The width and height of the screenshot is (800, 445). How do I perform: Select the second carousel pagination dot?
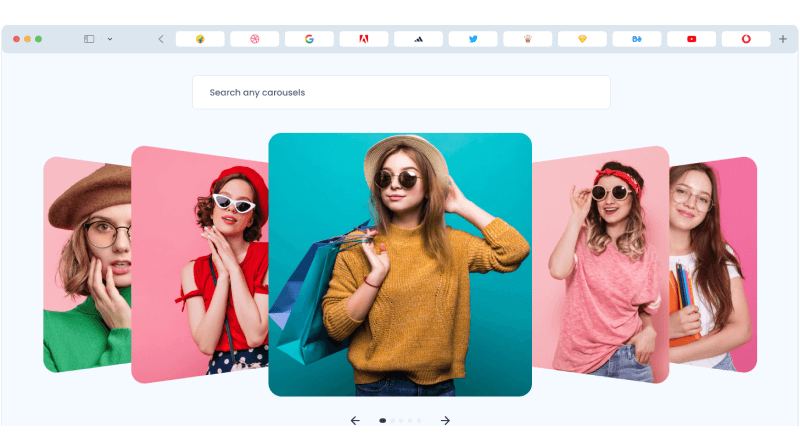coord(393,421)
